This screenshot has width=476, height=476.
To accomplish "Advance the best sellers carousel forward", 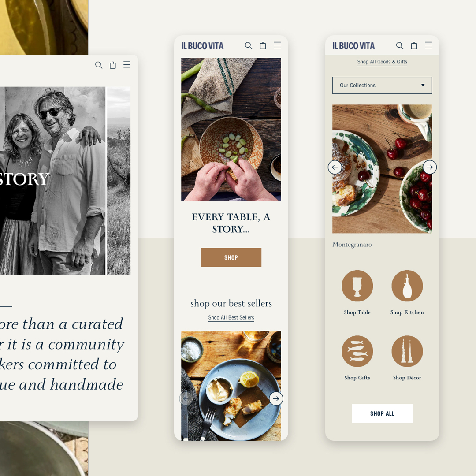I will (276, 398).
